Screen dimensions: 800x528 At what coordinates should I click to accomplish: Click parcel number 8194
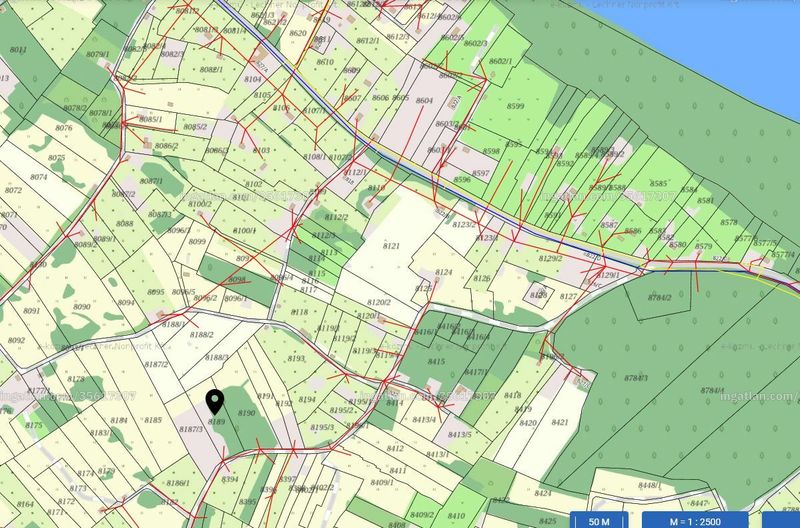point(307,400)
